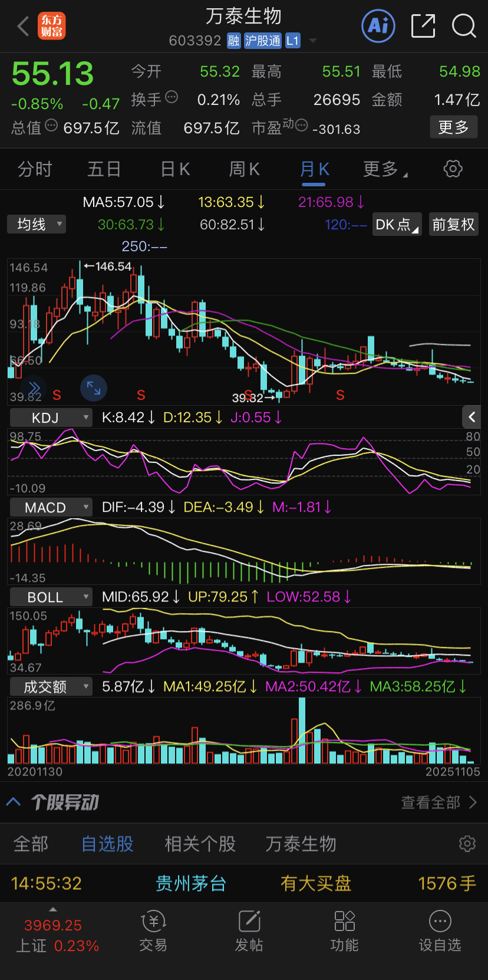Collapse the 个股异动 section chevron

pyautogui.click(x=14, y=802)
